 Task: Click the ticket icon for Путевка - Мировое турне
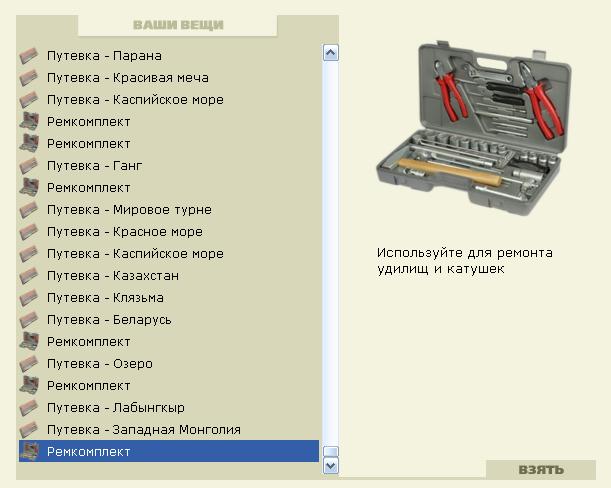point(29,210)
